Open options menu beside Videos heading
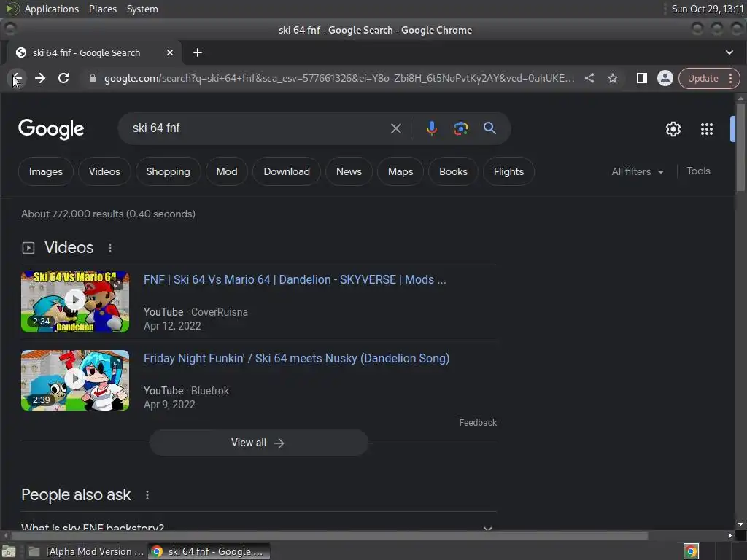The image size is (747, 560). point(110,248)
